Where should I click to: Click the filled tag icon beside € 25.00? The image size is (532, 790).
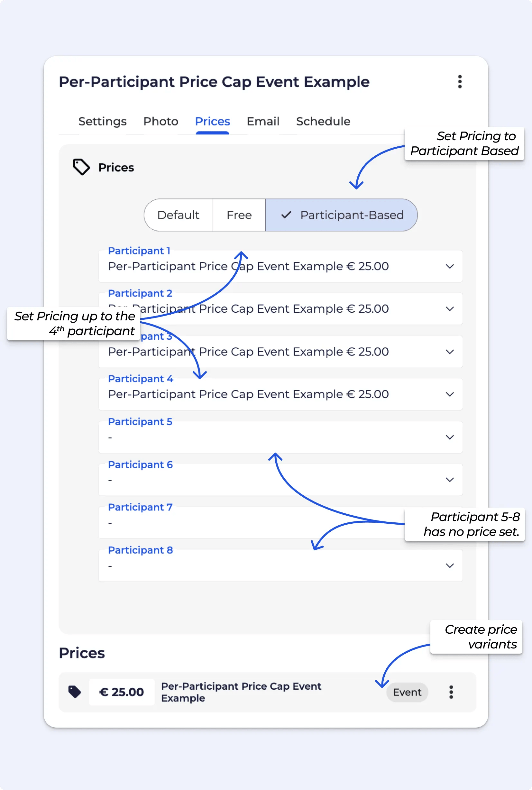pos(74,691)
